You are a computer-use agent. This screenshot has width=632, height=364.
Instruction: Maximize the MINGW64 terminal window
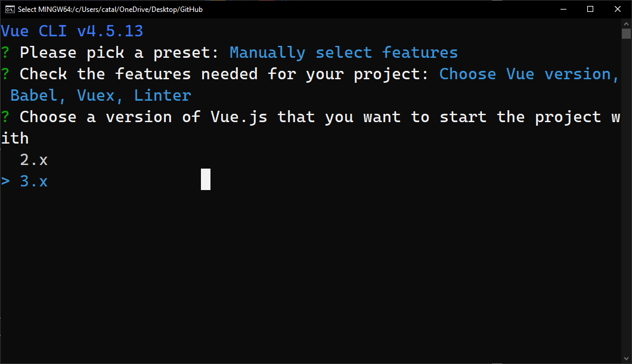590,10
